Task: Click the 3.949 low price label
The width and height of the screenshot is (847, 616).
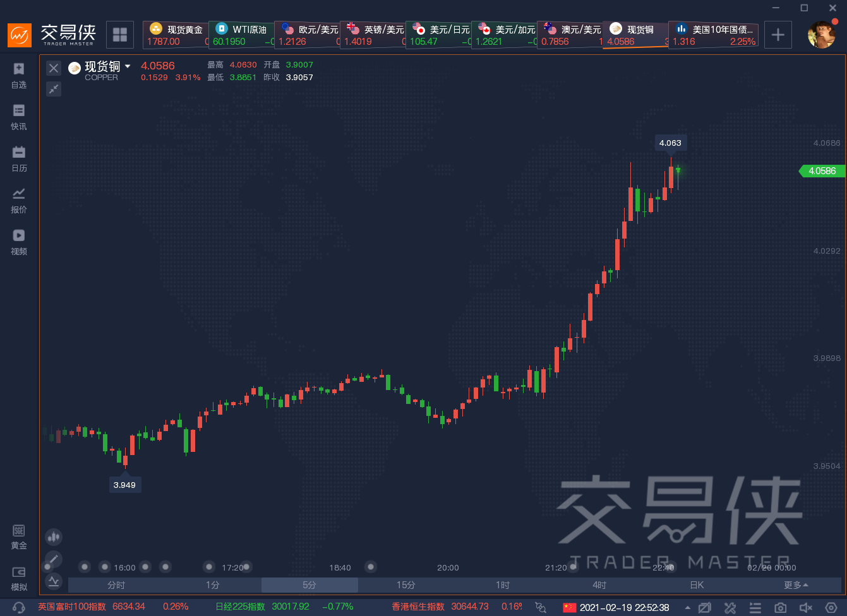Action: [x=124, y=485]
